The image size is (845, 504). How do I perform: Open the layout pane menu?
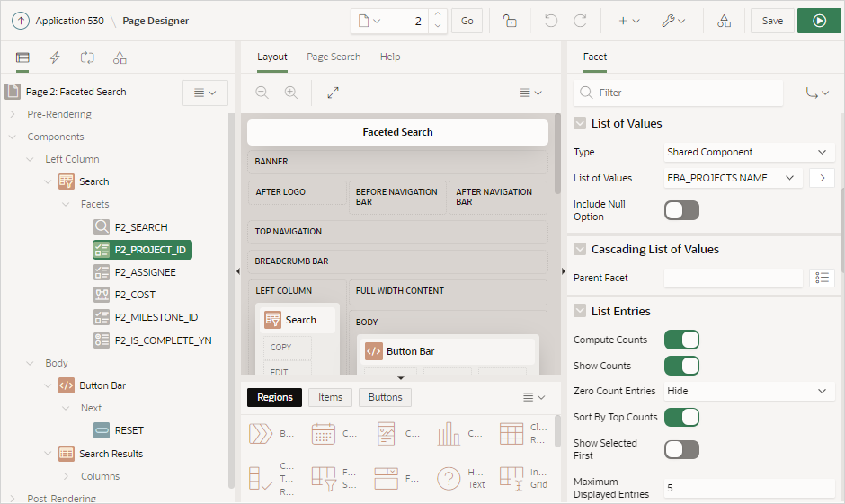[530, 93]
